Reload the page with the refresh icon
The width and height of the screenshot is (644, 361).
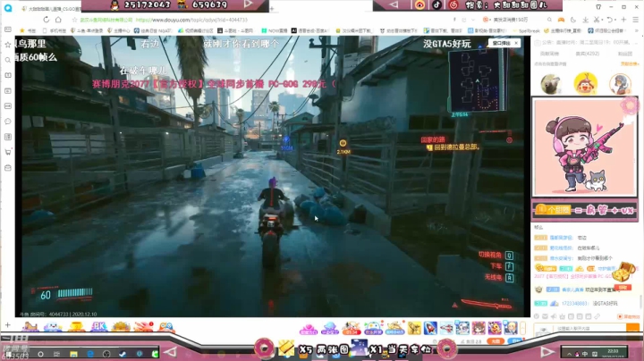click(x=47, y=20)
